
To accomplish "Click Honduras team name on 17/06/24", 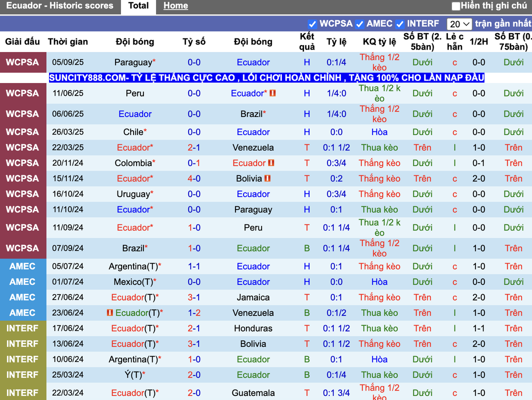I will [253, 328].
